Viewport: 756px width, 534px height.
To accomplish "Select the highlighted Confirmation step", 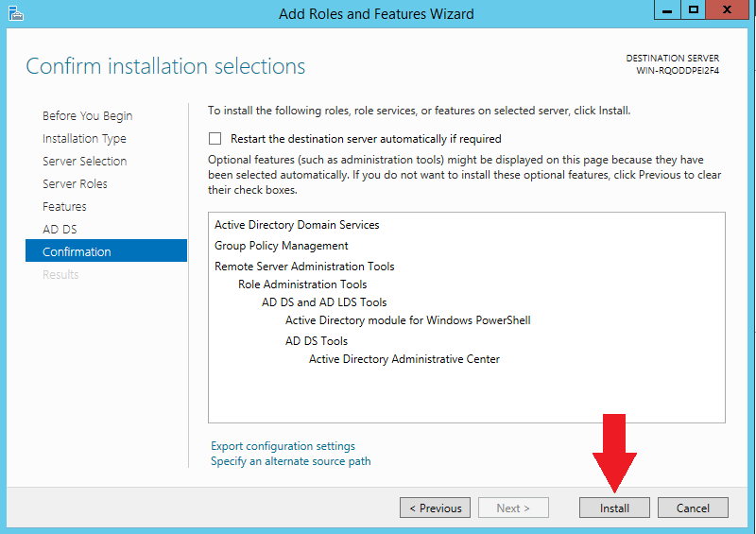I will pos(77,252).
